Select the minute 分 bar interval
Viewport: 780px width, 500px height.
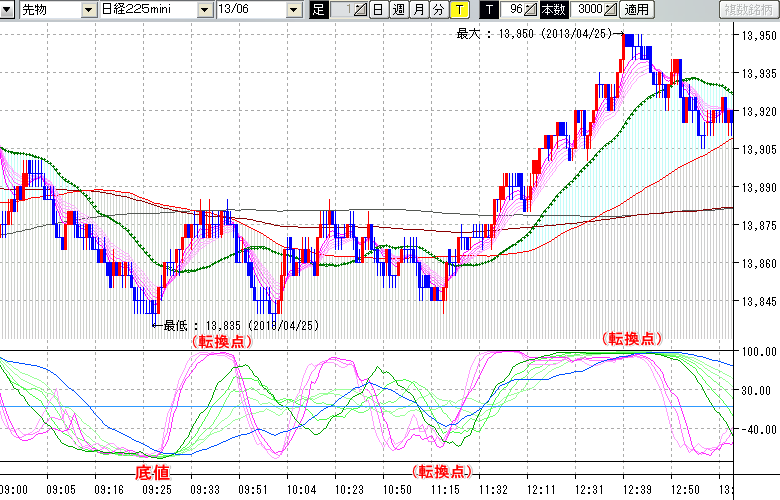(x=438, y=10)
